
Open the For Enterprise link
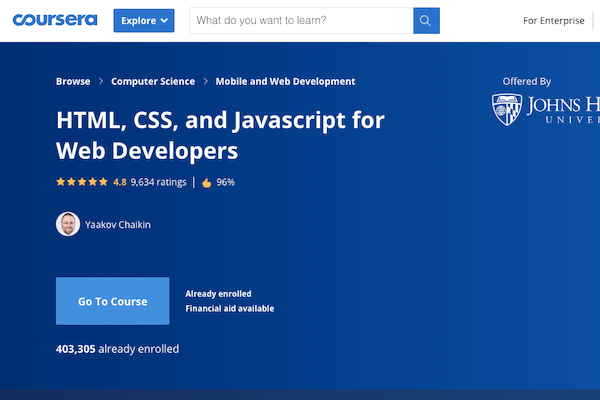tap(554, 21)
